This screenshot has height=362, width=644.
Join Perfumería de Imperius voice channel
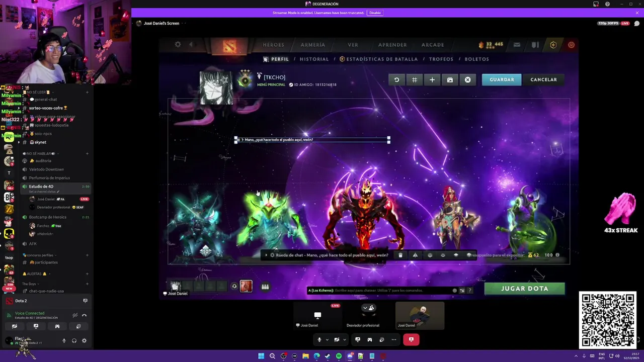[x=49, y=178]
